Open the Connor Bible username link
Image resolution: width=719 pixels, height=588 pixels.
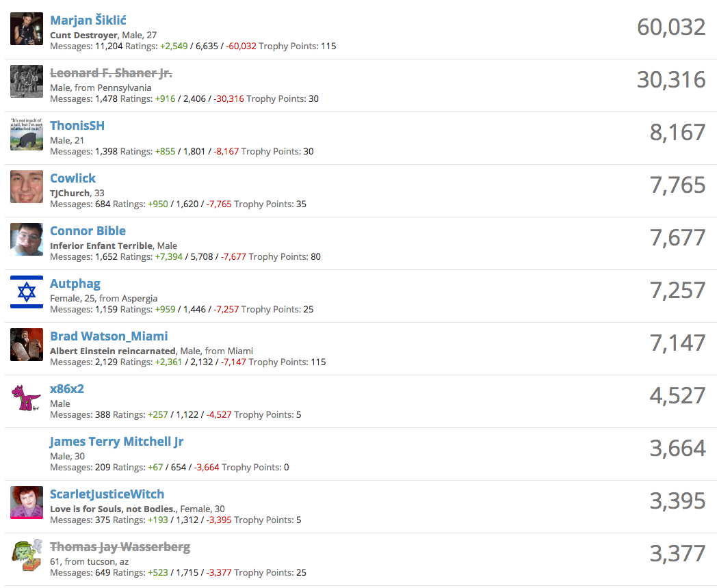88,231
